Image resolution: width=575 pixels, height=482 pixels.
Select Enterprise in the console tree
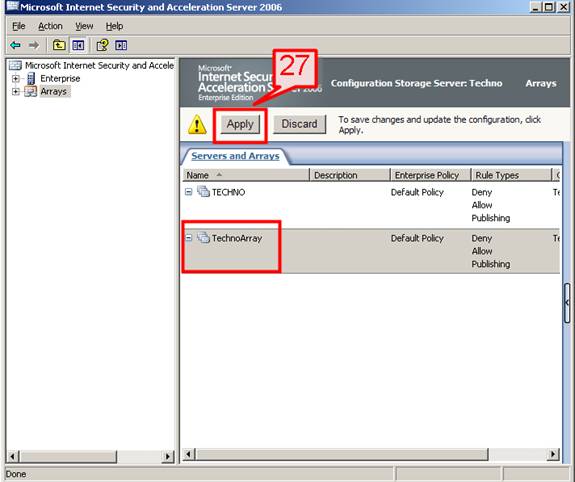click(x=60, y=78)
